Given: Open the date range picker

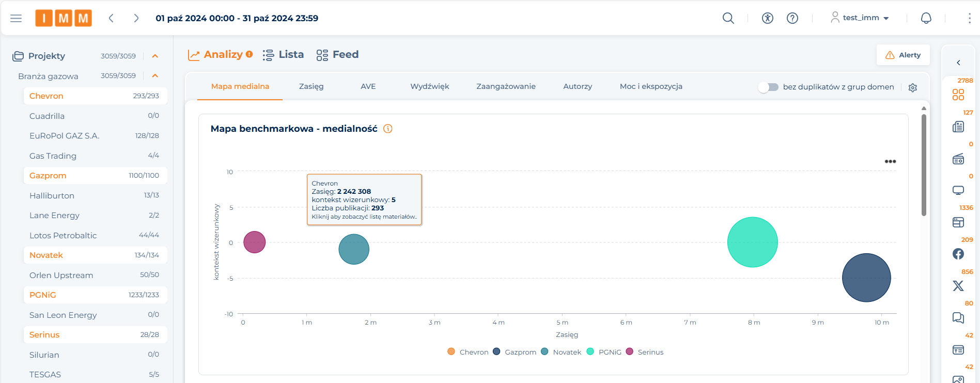Looking at the screenshot, I should click(x=237, y=18).
